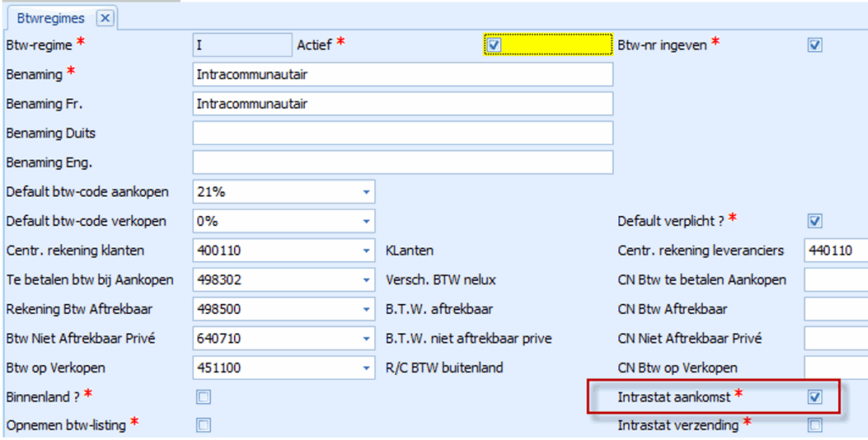This screenshot has height=440, width=868.
Task: Expand the Btw Niet Aftrekbaar Privé dropdown
Action: point(366,338)
